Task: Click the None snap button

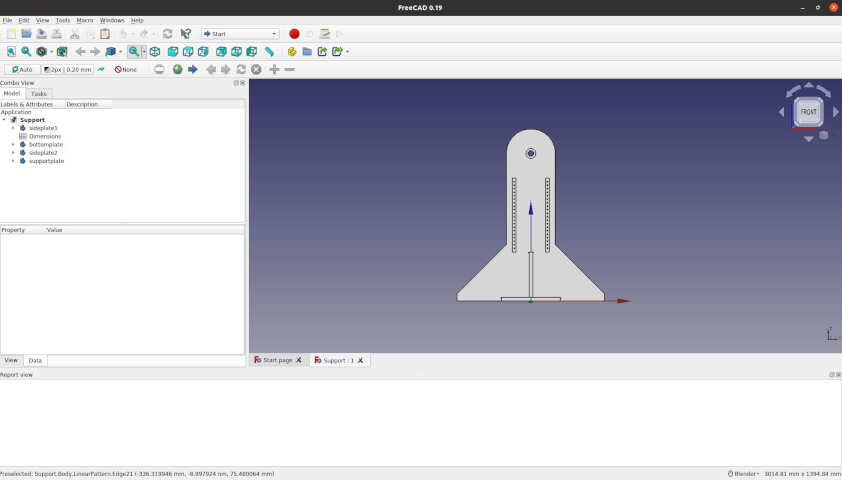Action: (x=126, y=69)
